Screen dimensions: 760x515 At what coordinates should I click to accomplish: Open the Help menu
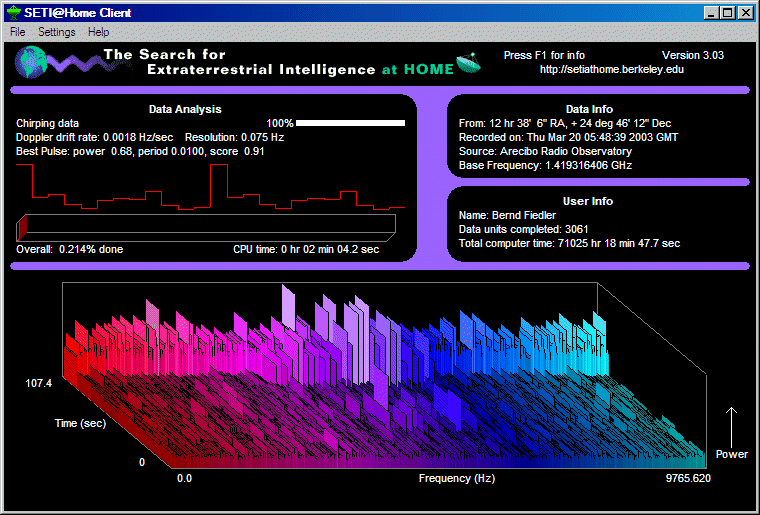[98, 32]
